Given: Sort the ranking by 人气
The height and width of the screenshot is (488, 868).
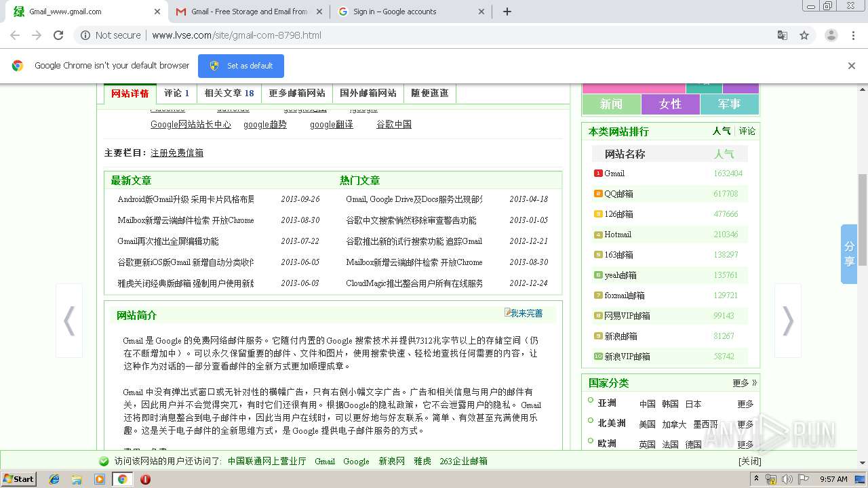Looking at the screenshot, I should tap(722, 131).
